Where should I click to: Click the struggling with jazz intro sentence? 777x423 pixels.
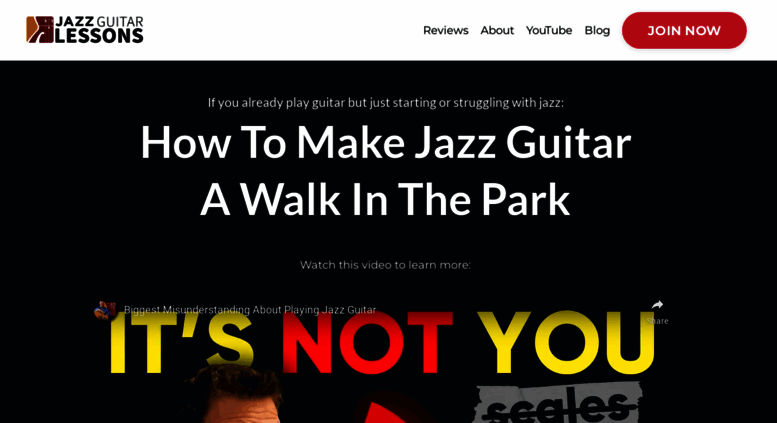[x=386, y=103]
